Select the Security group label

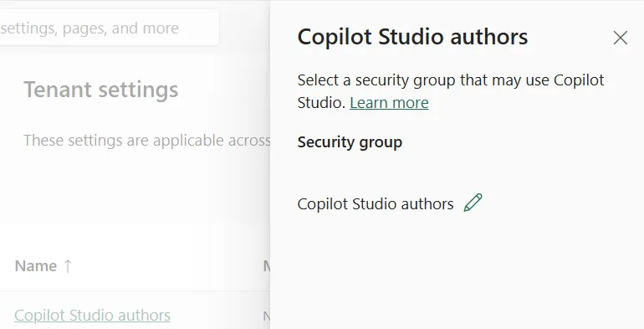(x=350, y=141)
